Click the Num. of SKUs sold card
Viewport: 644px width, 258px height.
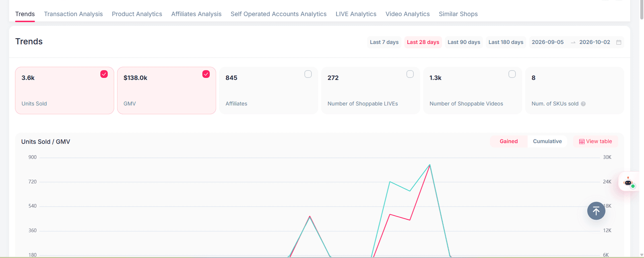574,90
